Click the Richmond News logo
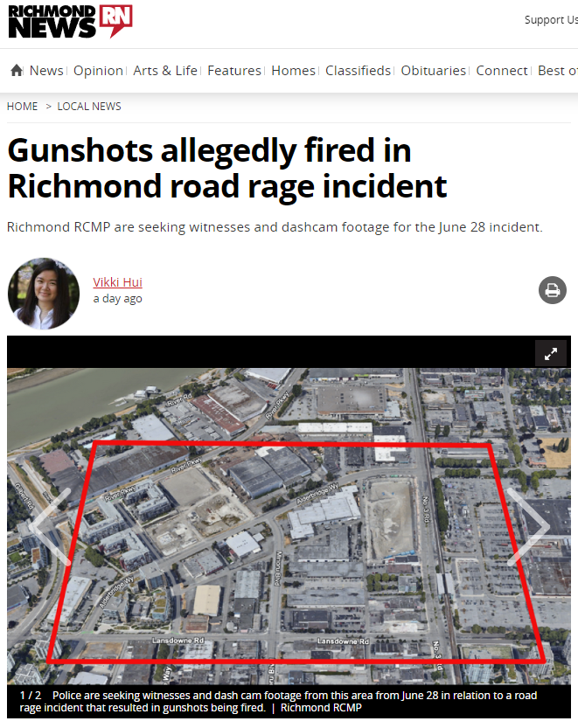Screen dimensions: 578x728 click(70, 21)
